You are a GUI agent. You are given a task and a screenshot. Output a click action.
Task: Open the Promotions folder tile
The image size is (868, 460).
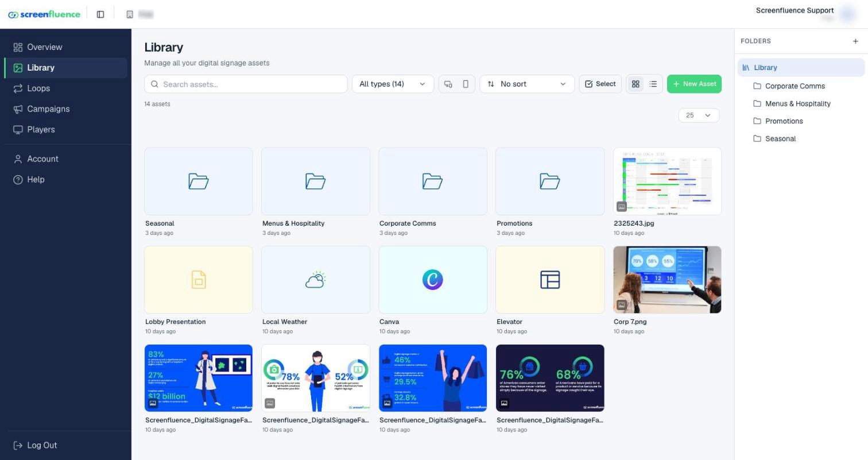point(550,181)
